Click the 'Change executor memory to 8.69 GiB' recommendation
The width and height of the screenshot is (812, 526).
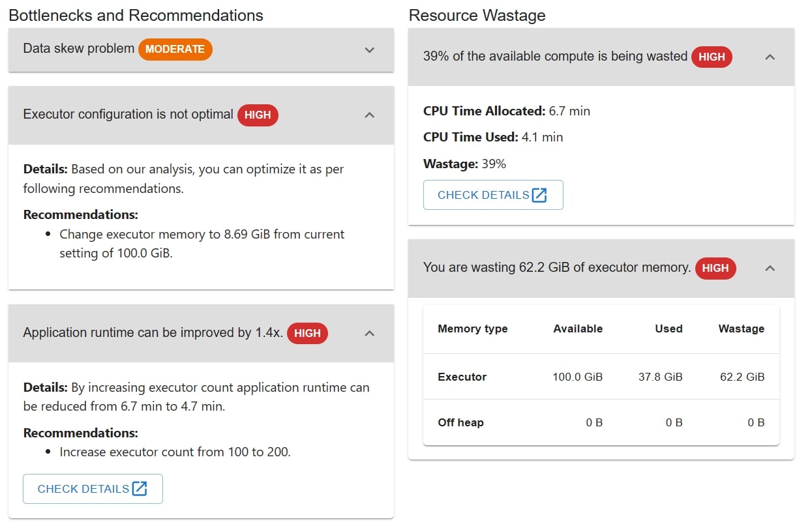coord(202,244)
